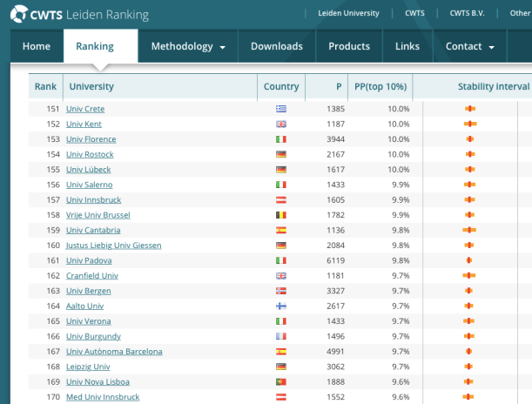Click Finland flag in Aalto Univ row
Viewport: 532px width, 404px height.
[x=280, y=306]
